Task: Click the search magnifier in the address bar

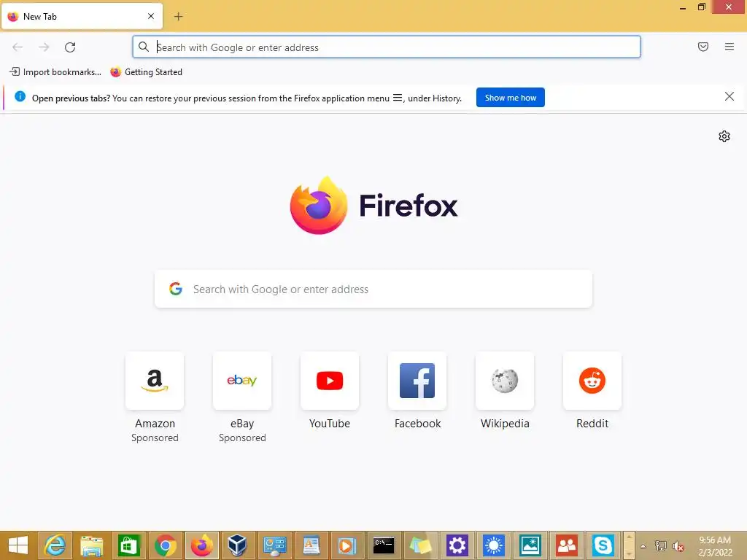Action: tap(144, 47)
